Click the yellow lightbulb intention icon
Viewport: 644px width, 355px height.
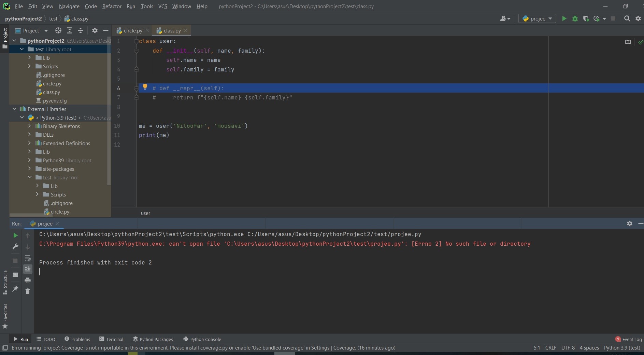pyautogui.click(x=145, y=87)
